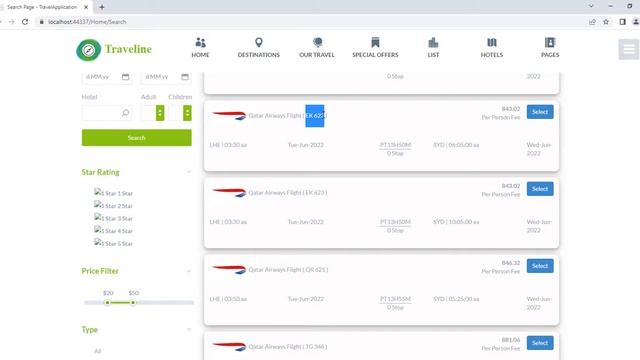Open the SPECIAL OFFERS nav item
This screenshot has width=640, height=360.
click(375, 48)
